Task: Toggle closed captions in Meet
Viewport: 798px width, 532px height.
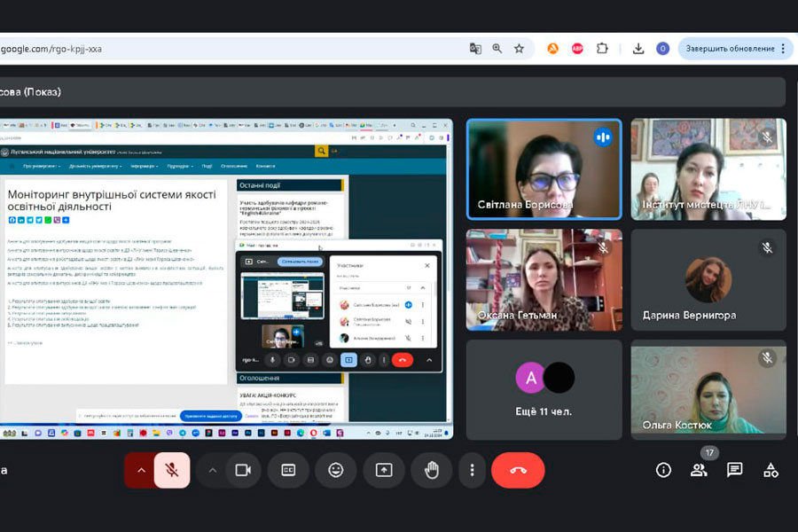Action: coord(288,470)
